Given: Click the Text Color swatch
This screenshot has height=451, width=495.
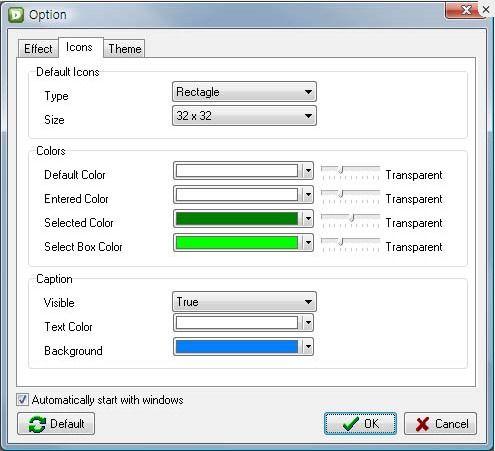Looking at the screenshot, I should (236, 323).
